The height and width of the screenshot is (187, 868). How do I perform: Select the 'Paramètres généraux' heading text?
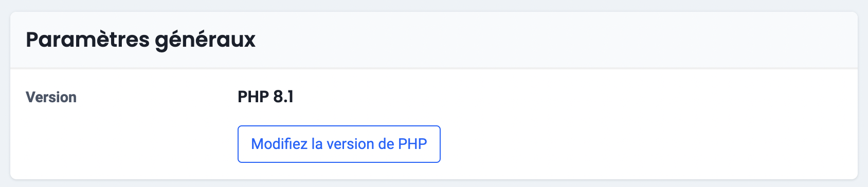point(140,40)
